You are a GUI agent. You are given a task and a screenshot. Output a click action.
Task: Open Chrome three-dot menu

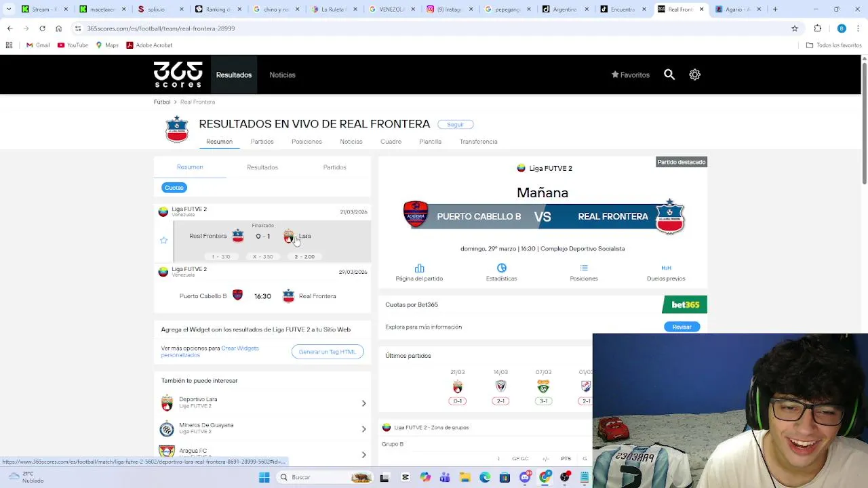pyautogui.click(x=859, y=28)
